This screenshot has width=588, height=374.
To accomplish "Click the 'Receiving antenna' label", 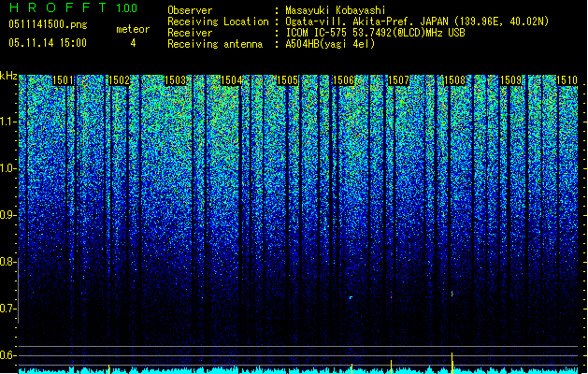I will coord(215,44).
